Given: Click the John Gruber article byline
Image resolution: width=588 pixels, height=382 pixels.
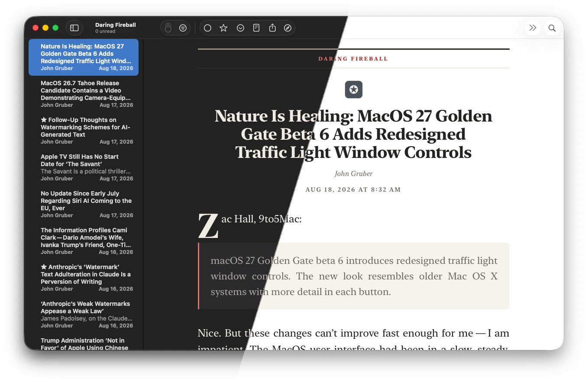Looking at the screenshot, I should (x=353, y=173).
